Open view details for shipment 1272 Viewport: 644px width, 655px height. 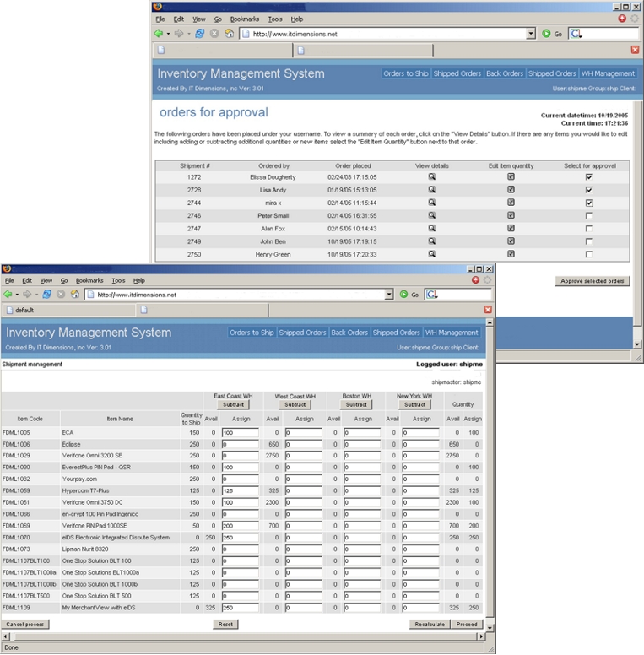click(431, 177)
